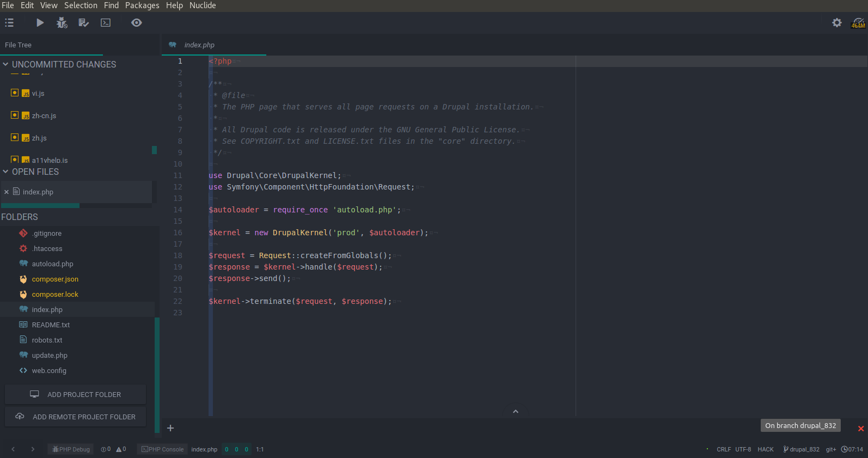This screenshot has height=458, width=868.
Task: Click the ADD REMOTE PROJECT FOLDER button
Action: 76,417
